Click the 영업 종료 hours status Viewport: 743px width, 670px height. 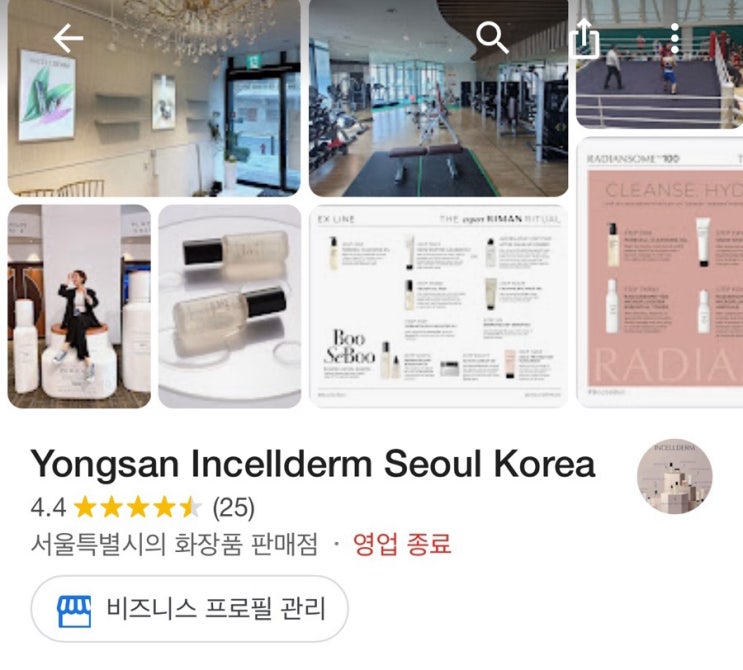point(401,544)
